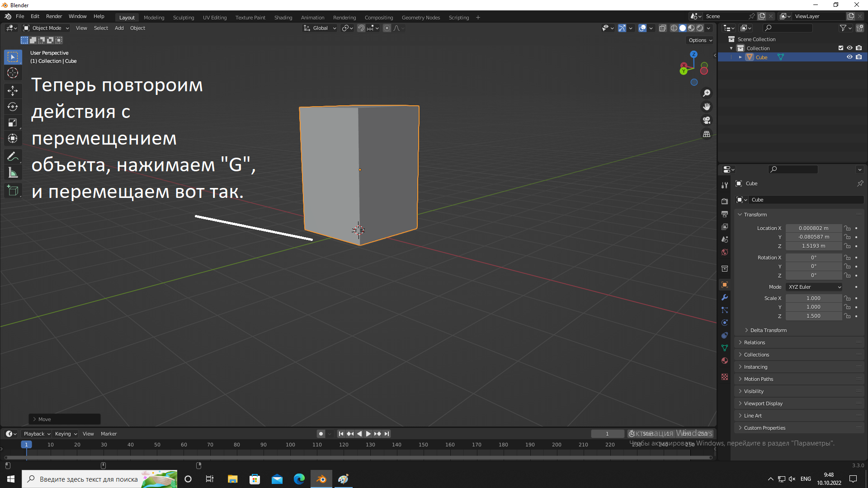This screenshot has width=868, height=488.
Task: Click the current frame number field
Action: click(607, 434)
